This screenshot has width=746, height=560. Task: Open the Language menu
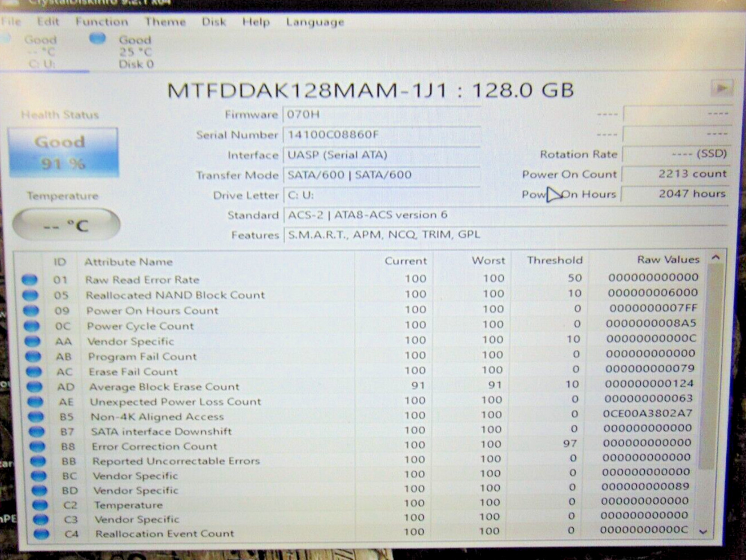[x=315, y=22]
